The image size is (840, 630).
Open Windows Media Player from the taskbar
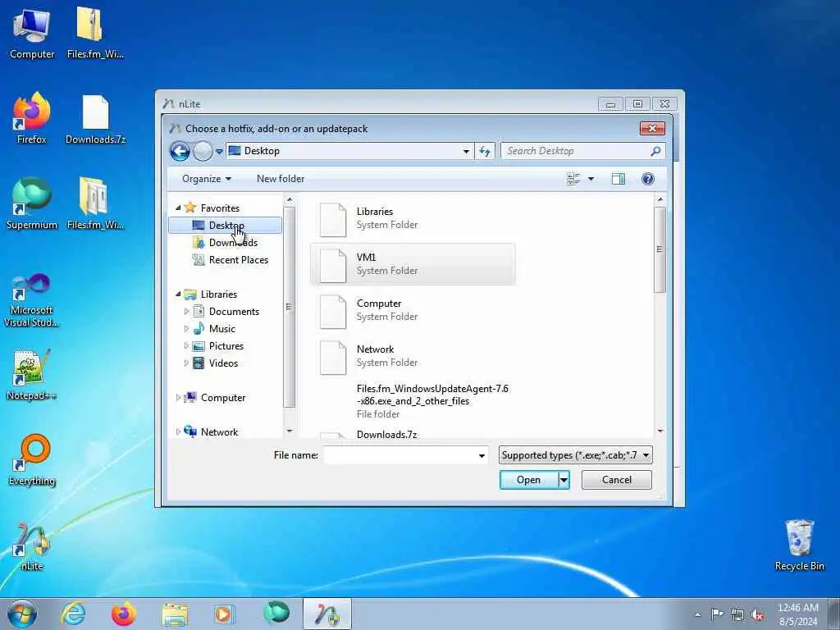pos(224,614)
